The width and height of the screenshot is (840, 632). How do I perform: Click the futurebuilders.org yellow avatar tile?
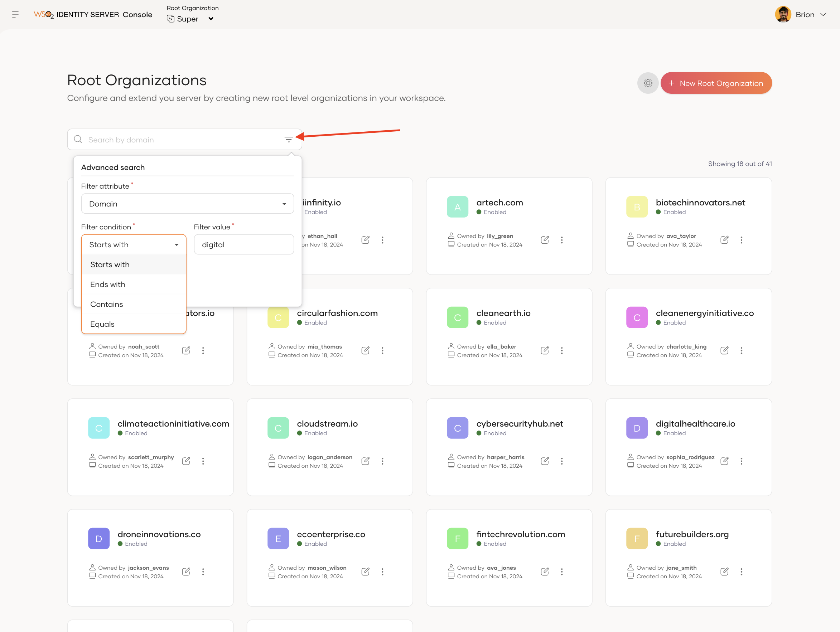pos(637,538)
